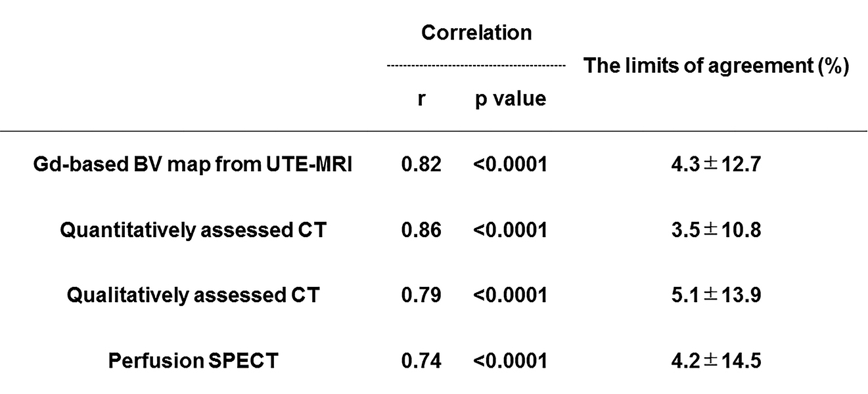Click the Qualitatively assessed CT p value
This screenshot has width=868, height=394.
pyautogui.click(x=510, y=295)
